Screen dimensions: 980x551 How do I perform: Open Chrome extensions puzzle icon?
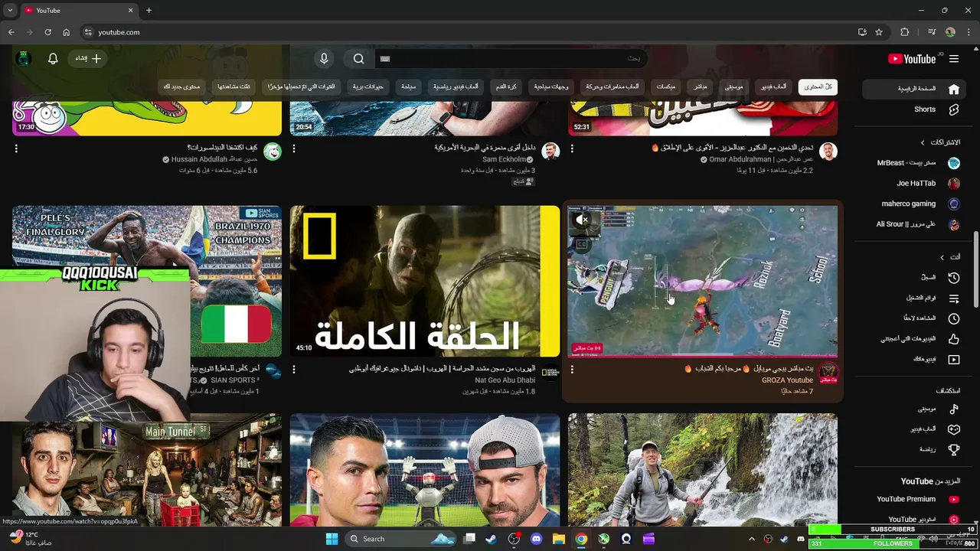[x=905, y=32]
